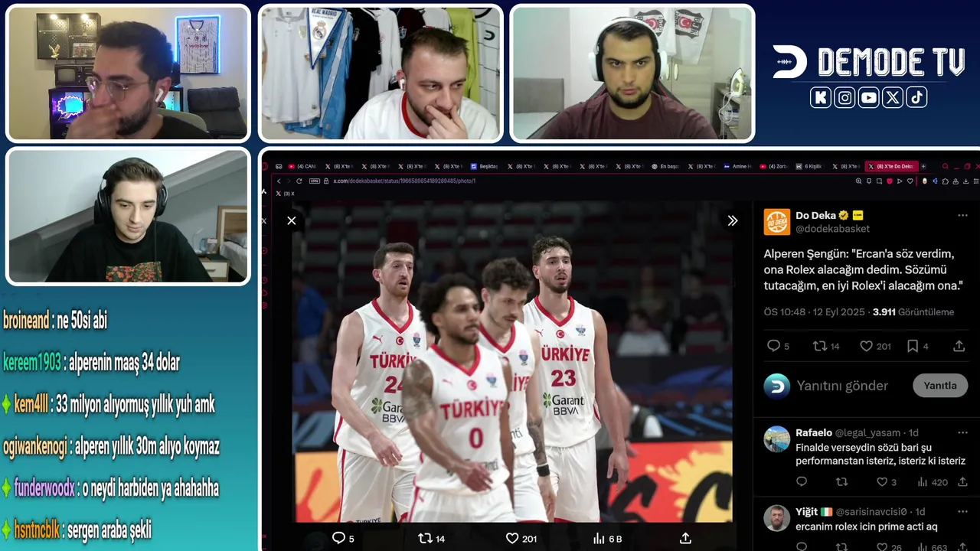Open Rafaelo's profile avatar
980x551 pixels.
tap(777, 439)
